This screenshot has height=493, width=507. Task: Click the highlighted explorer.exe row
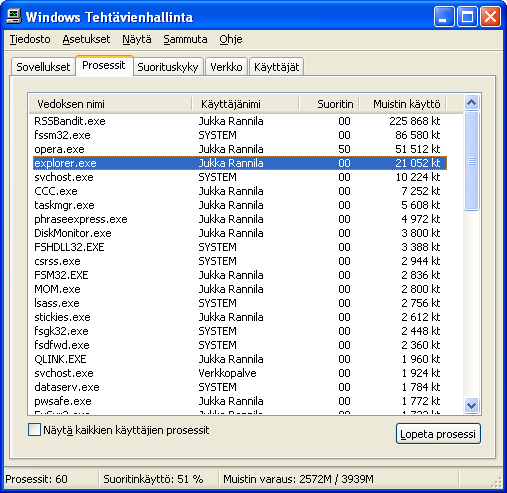240,163
